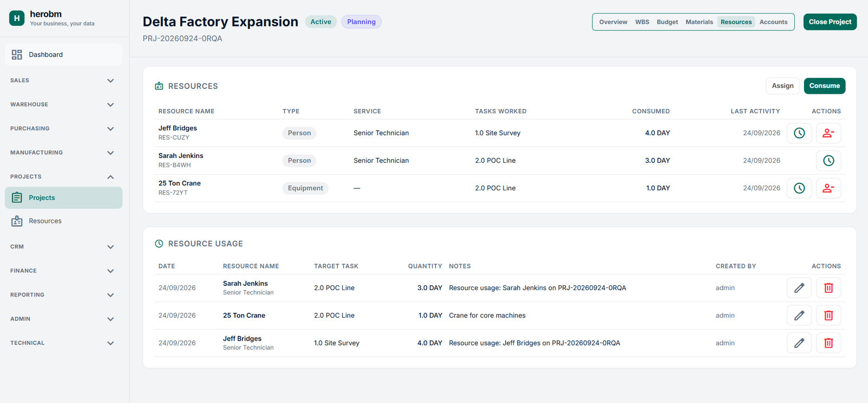The image size is (868, 403).
Task: Select the Resources tab
Action: [736, 22]
